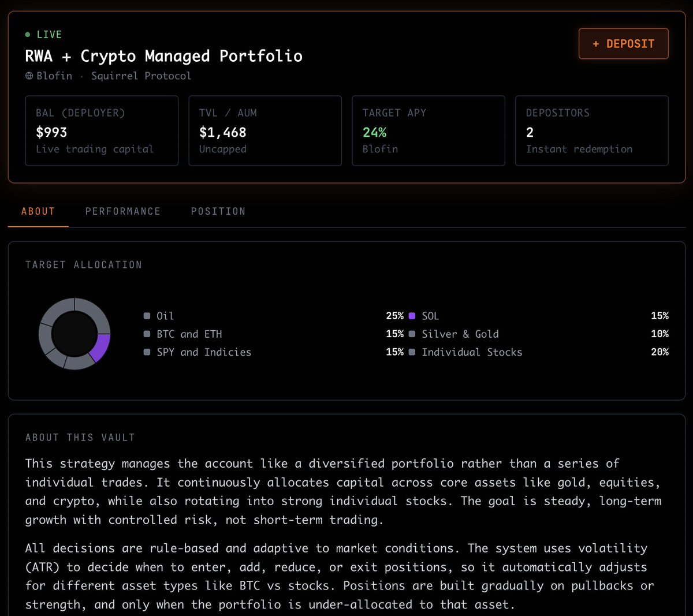Click the TVL / AUM $1,468 card
The height and width of the screenshot is (616, 693).
(x=265, y=130)
